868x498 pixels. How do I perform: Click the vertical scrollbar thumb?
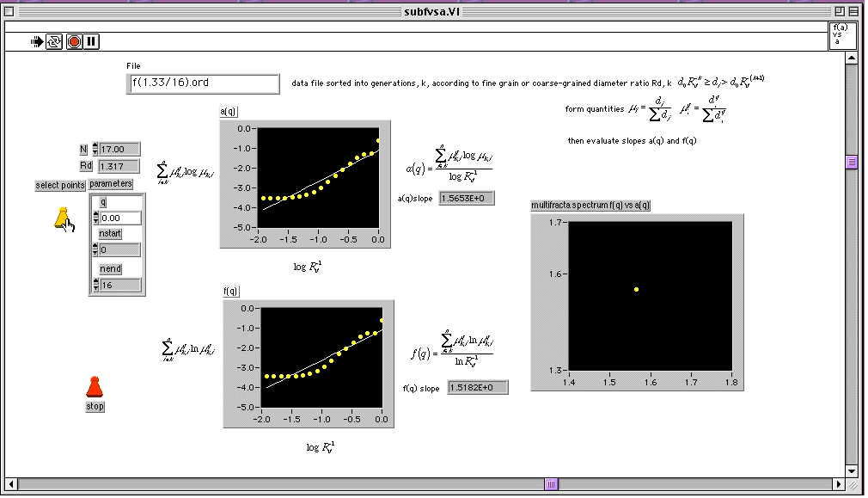click(x=851, y=162)
